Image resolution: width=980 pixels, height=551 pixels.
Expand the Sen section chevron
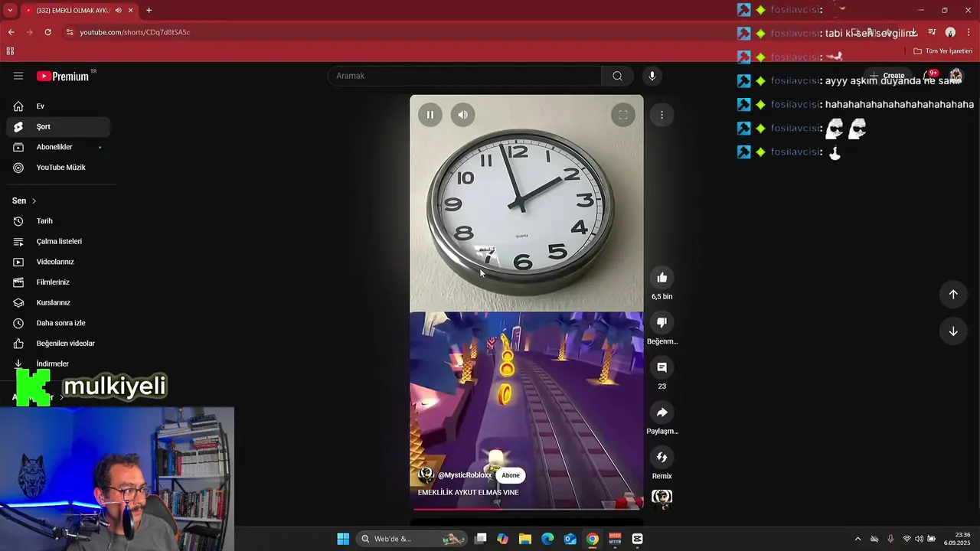(34, 201)
